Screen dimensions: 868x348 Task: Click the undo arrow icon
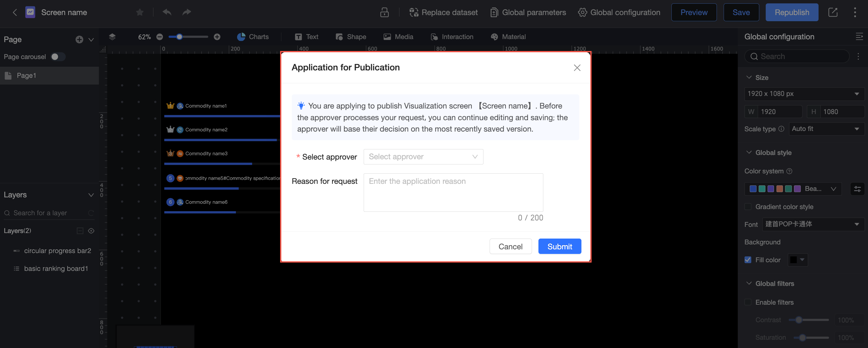[167, 13]
